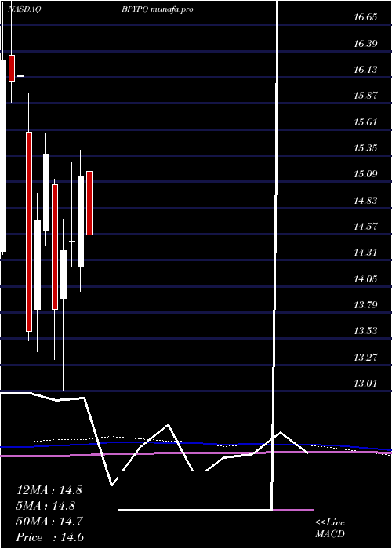The height and width of the screenshot is (549, 392).
Task: Click the 5MA : 14.8 readout
Action: [x=45, y=506]
